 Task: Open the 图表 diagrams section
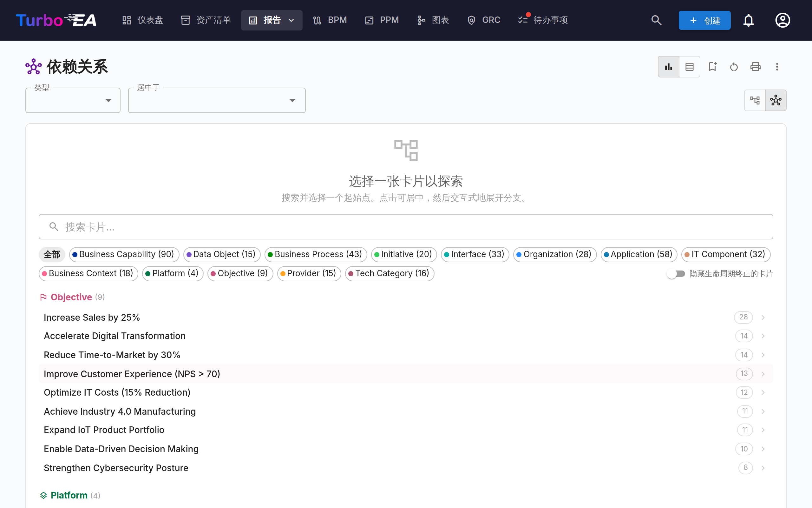click(x=433, y=20)
